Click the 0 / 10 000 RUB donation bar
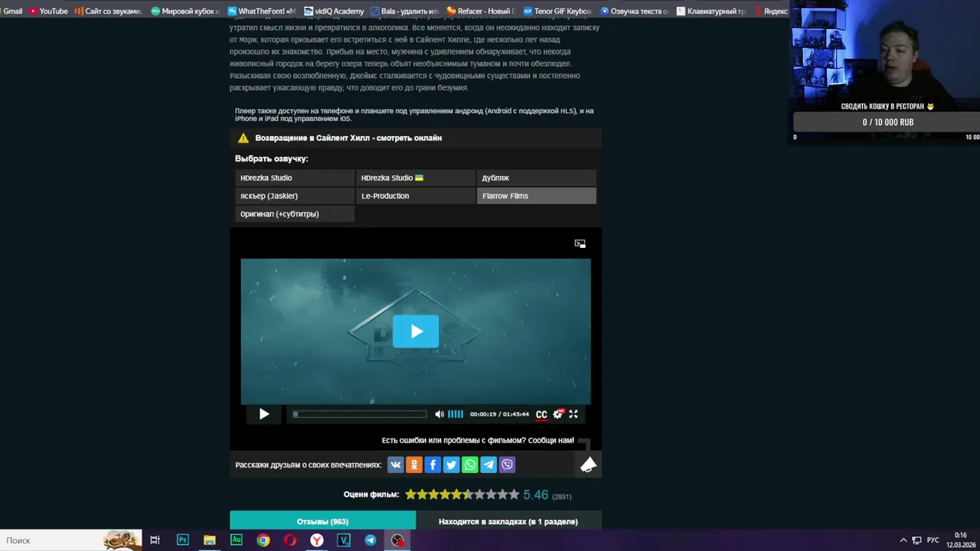Screen dimensions: 980x551 click(888, 122)
